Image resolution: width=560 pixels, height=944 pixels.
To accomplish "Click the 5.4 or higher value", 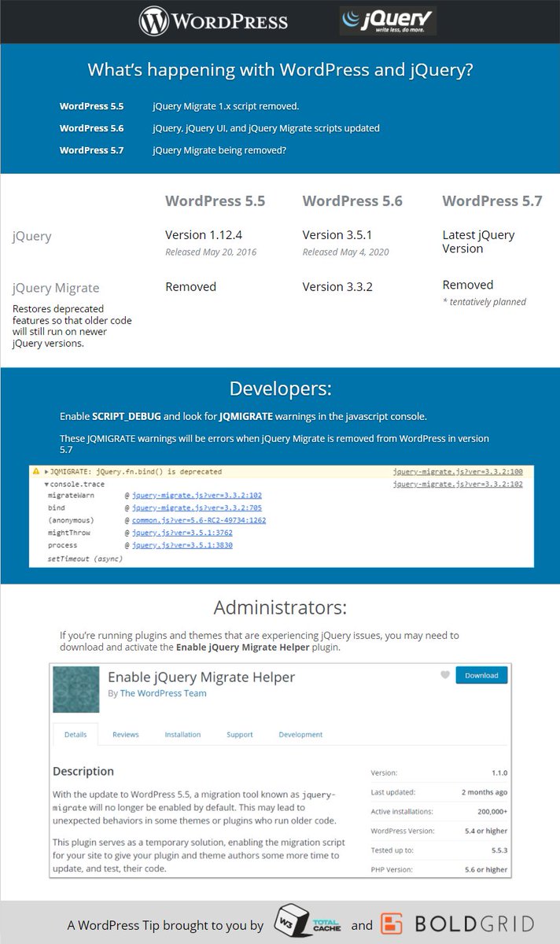I will [485, 831].
